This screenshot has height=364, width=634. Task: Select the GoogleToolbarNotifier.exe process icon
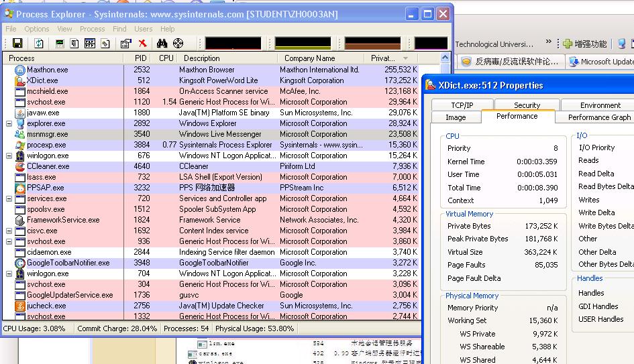click(20, 263)
